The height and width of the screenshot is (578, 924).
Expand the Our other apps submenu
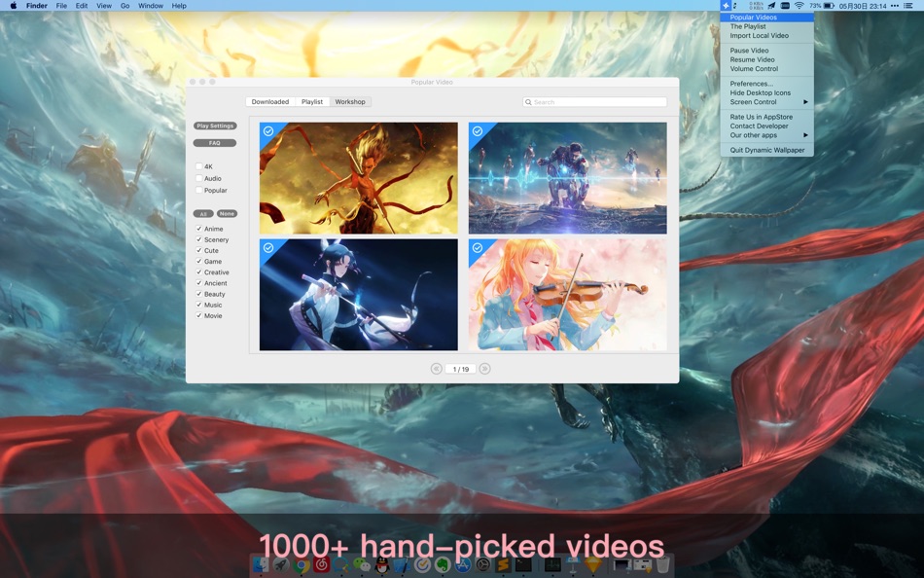pyautogui.click(x=766, y=135)
